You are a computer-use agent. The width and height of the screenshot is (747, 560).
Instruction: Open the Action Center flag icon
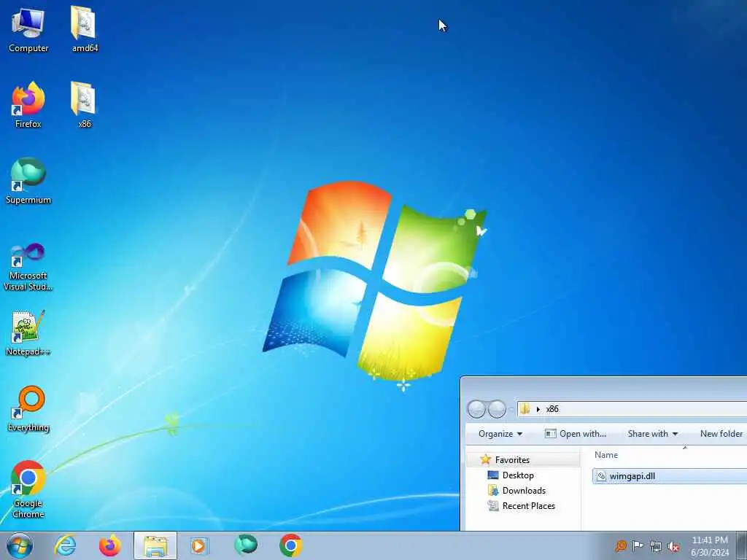638,545
